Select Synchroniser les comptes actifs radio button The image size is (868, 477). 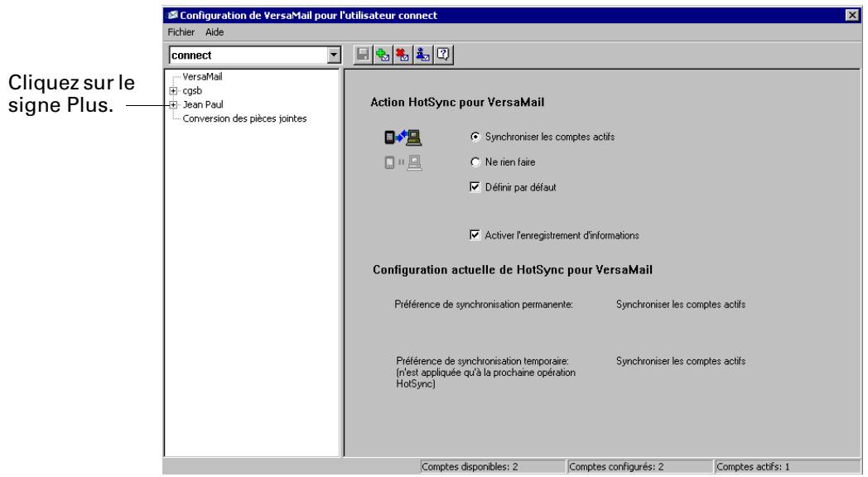tap(475, 137)
